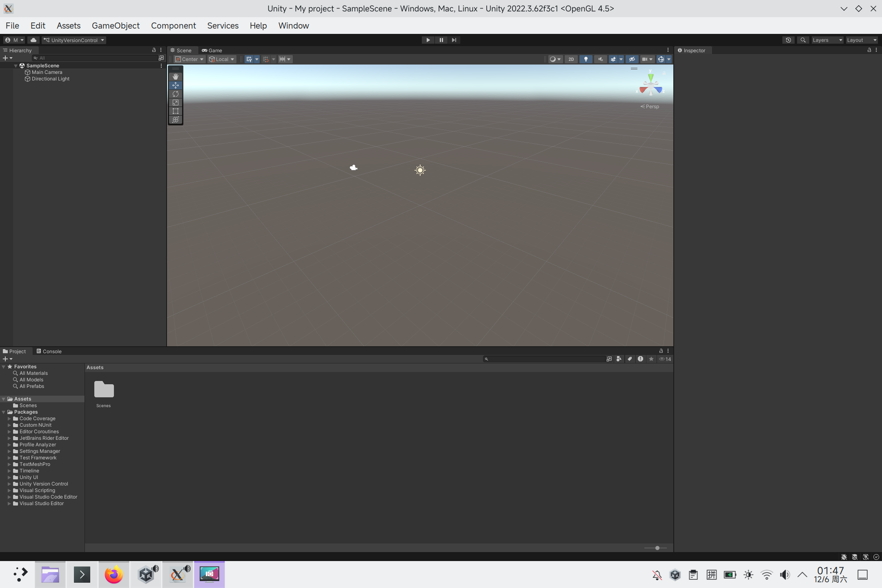
Task: Select the Move tool
Action: coord(176,85)
